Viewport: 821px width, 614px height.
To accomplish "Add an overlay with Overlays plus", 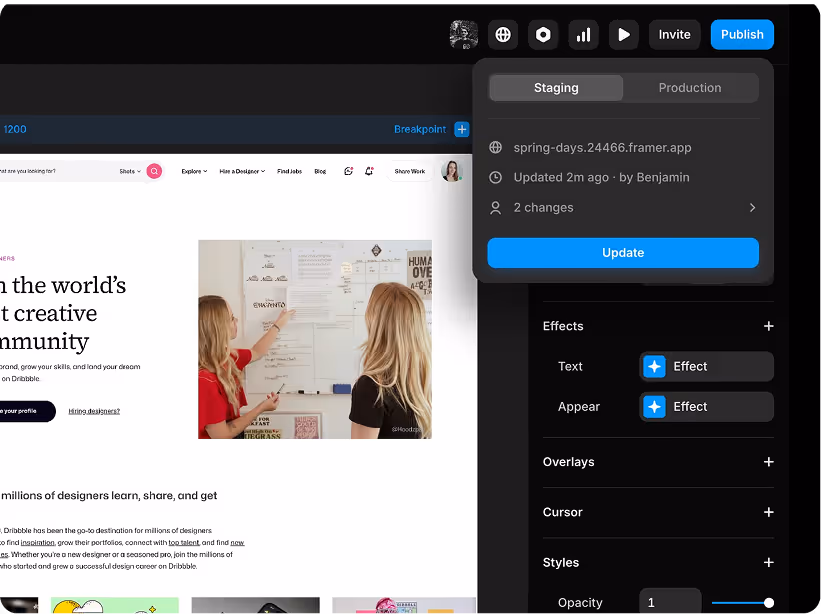I will pos(768,462).
